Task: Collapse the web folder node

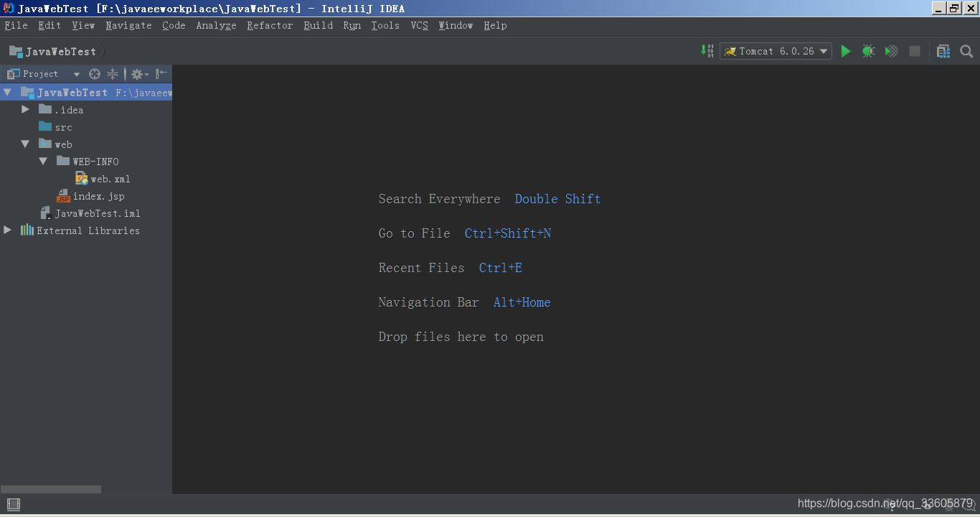Action: coord(25,144)
